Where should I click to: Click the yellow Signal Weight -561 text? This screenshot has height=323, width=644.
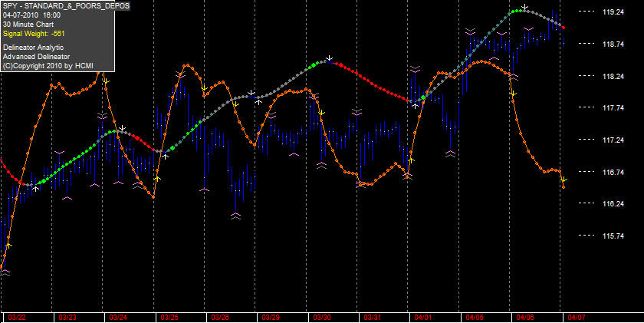pyautogui.click(x=34, y=34)
